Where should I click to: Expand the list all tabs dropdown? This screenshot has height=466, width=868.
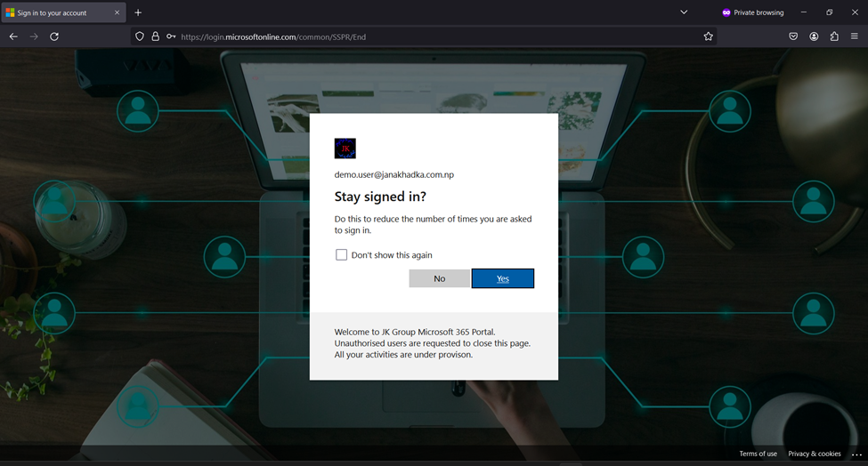pos(684,12)
